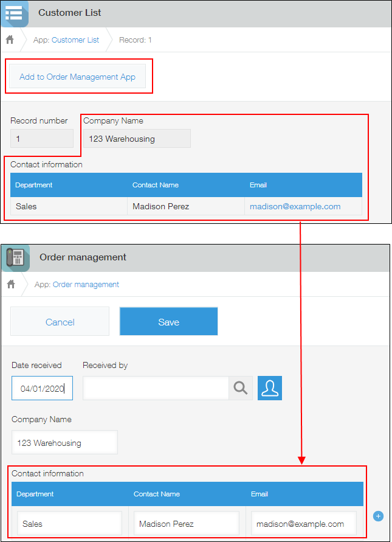
Task: Click the Company Name field in Order management
Action: [64, 443]
